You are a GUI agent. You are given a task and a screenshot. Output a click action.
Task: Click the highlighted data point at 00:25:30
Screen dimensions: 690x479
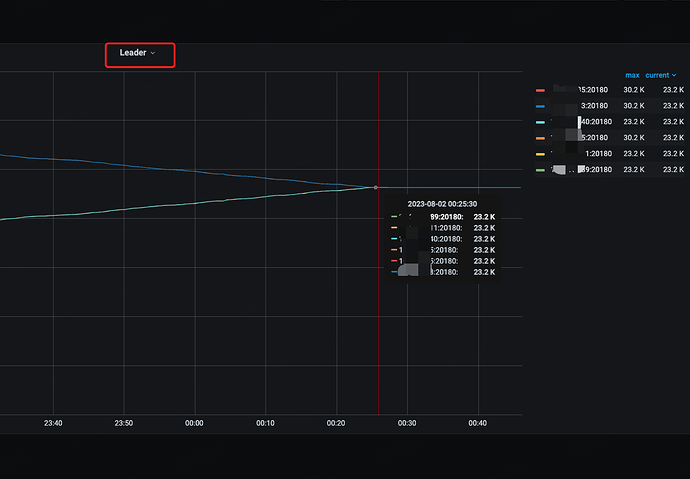coord(376,187)
